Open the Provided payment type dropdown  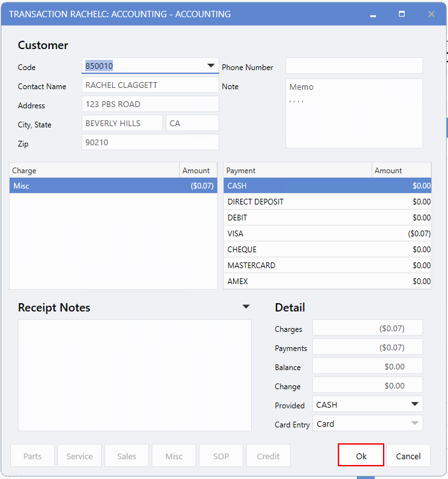coord(415,404)
